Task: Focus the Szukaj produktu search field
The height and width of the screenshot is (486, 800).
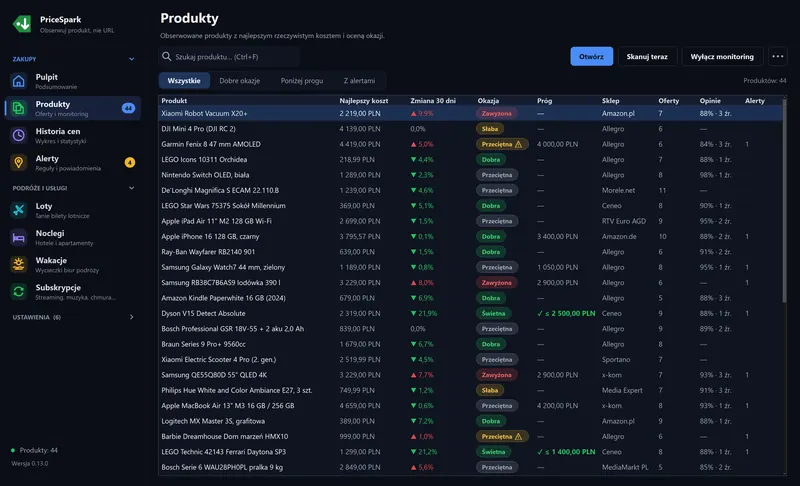Action: point(229,57)
